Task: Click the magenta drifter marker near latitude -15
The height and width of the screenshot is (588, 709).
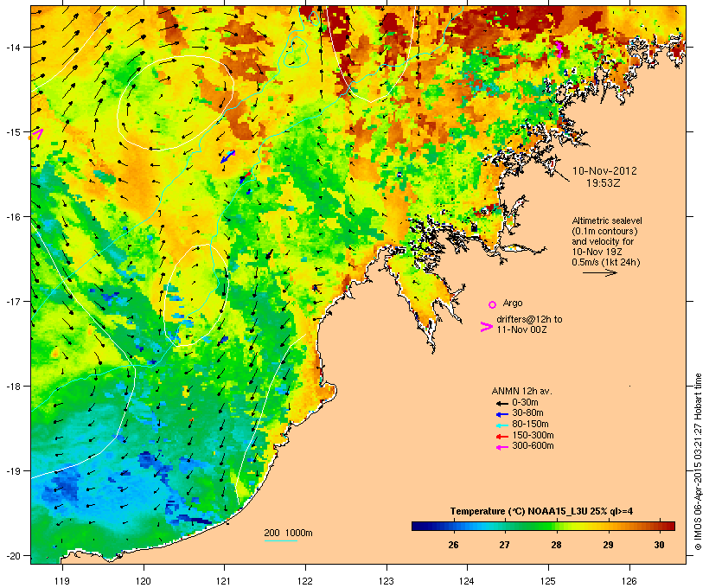Action: point(37,134)
